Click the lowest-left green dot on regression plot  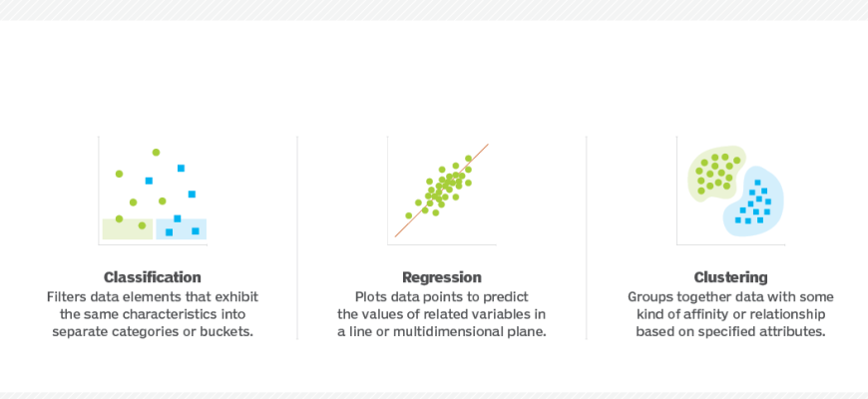coord(408,215)
